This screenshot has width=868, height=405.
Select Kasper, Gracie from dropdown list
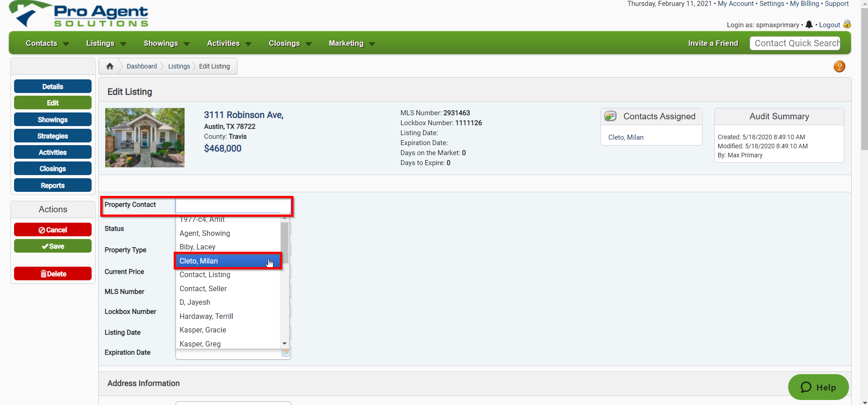tap(228, 330)
